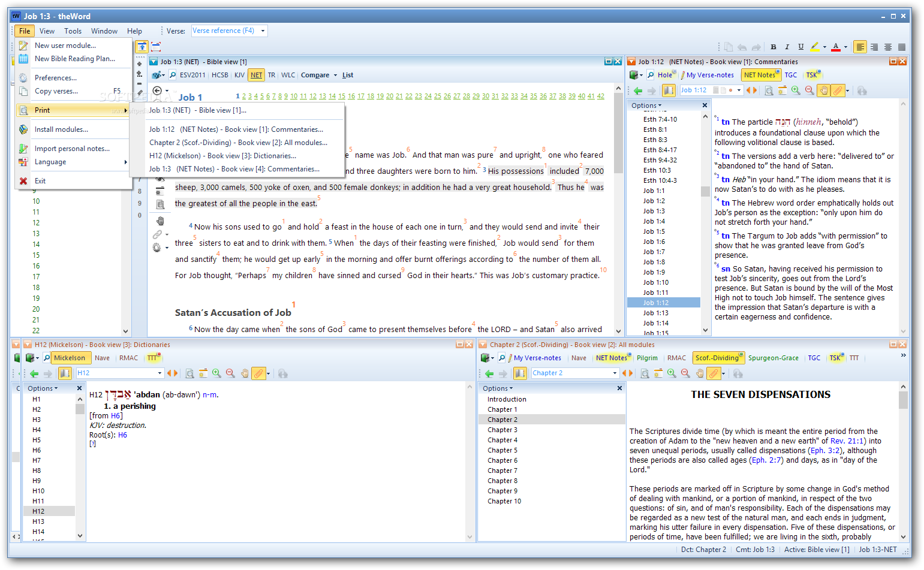
Task: Open Options dropdown in Commentaries tree
Action: tap(646, 105)
